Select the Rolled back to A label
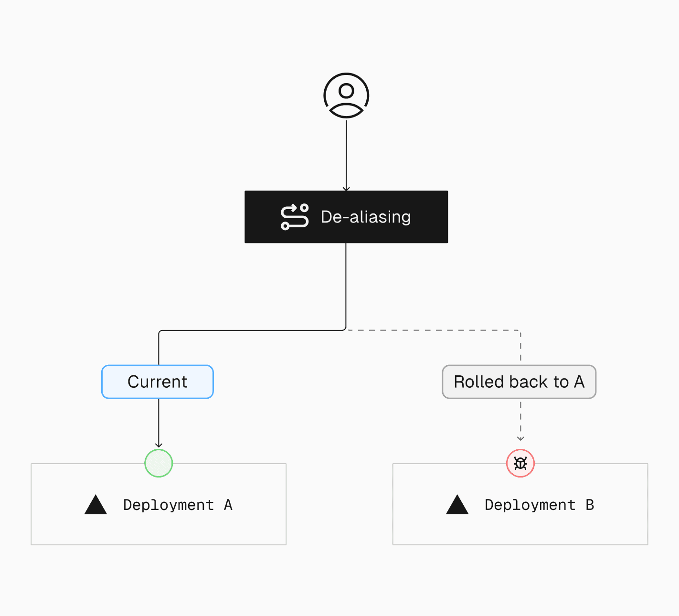 pos(519,382)
